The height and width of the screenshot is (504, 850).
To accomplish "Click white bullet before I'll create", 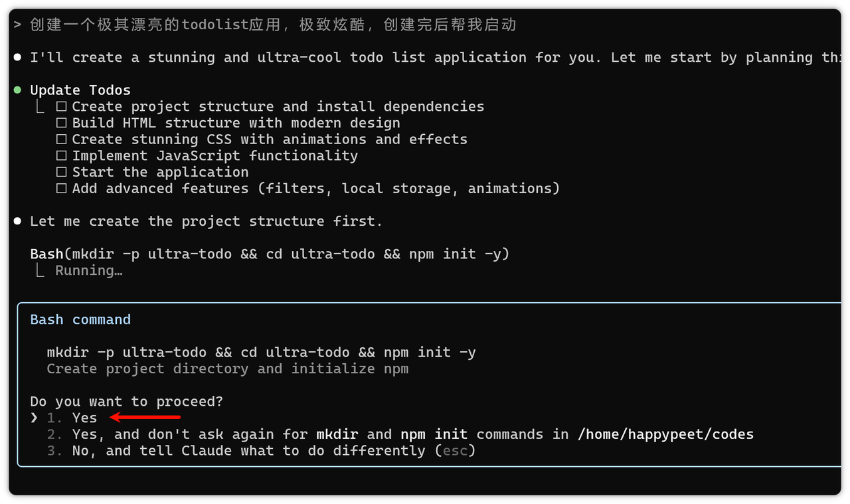I will click(17, 57).
